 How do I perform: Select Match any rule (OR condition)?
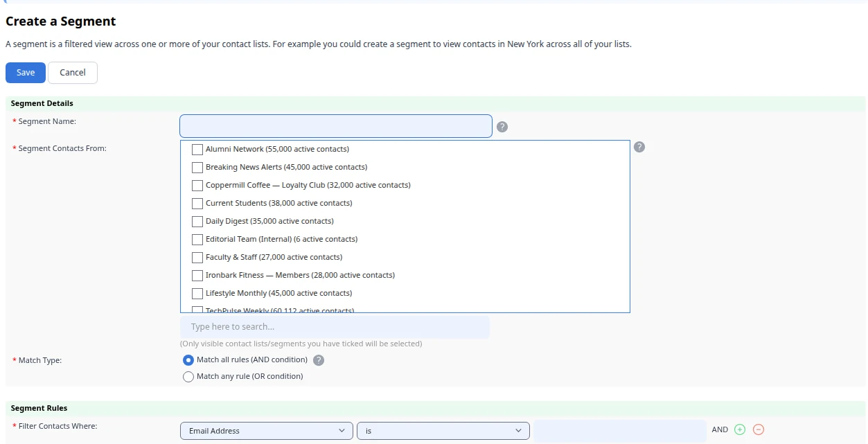pos(188,377)
